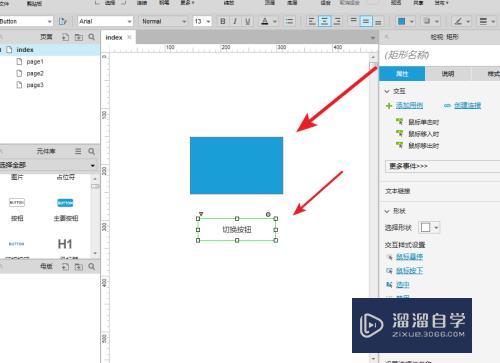Click the add case link
The width and height of the screenshot is (500, 363).
pos(409,106)
